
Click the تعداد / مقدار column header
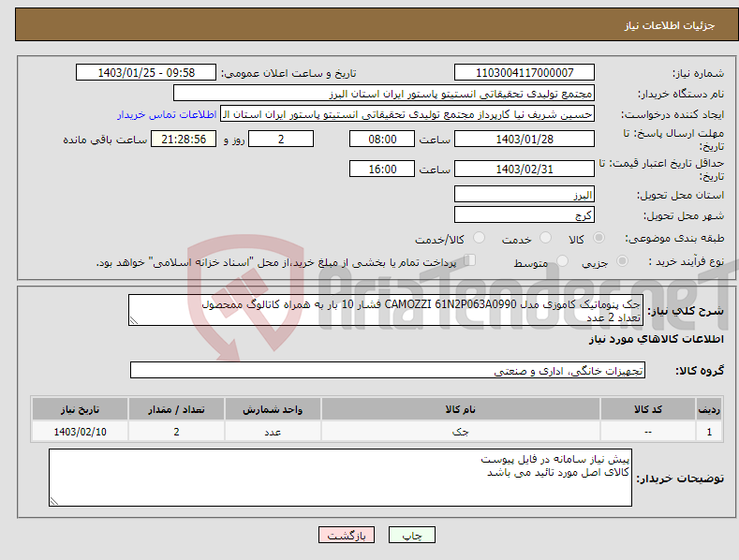point(176,408)
